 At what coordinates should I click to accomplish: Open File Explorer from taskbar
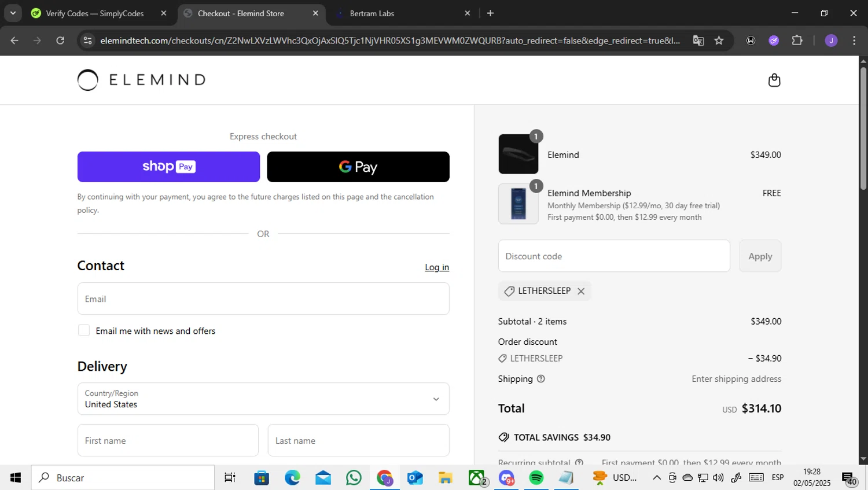446,477
